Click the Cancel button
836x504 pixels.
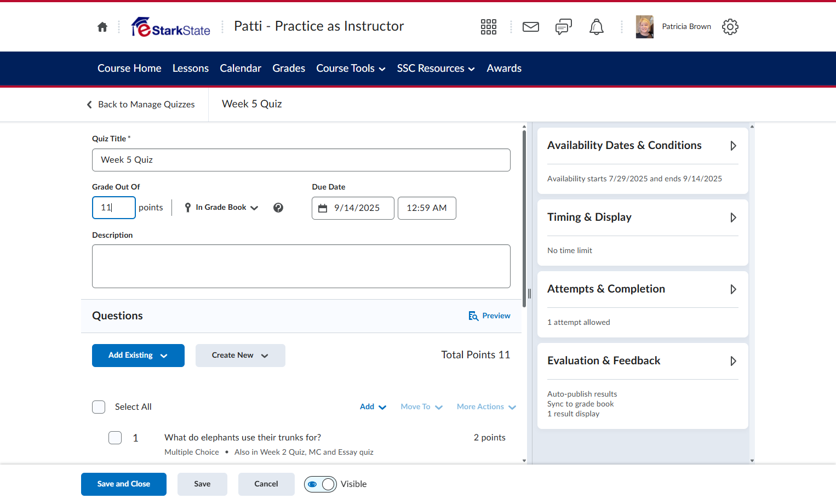(x=266, y=484)
